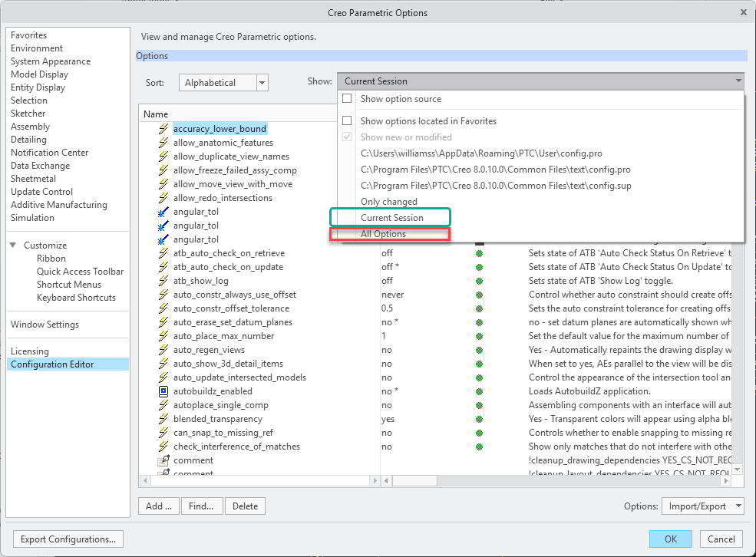Click the lightning icon beside auto_erase_set_datum_planes
The height and width of the screenshot is (557, 756).
pyautogui.click(x=163, y=322)
